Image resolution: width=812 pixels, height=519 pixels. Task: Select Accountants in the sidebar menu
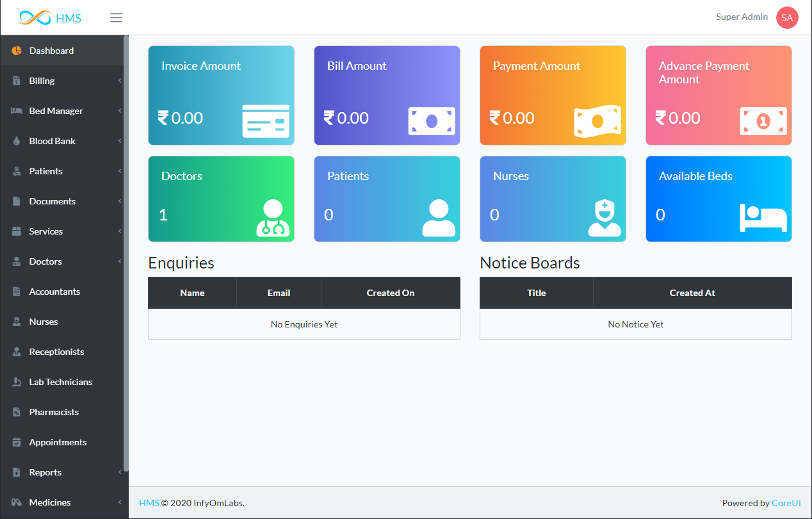pos(54,292)
